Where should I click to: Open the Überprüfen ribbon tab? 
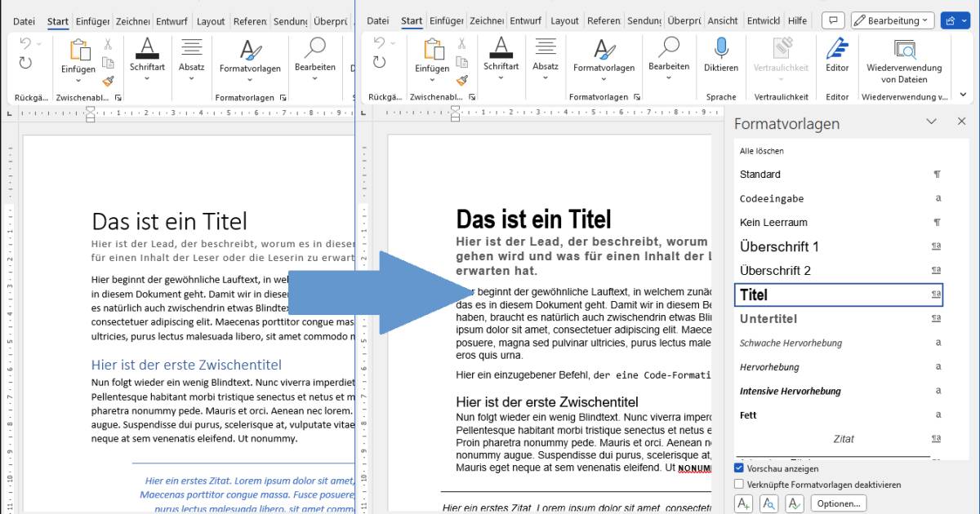coord(684,20)
